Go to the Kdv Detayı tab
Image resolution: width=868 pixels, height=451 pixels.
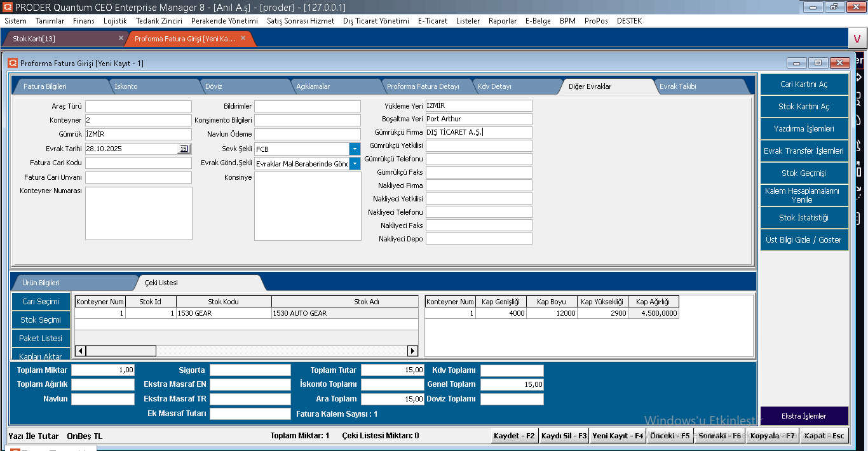click(494, 86)
